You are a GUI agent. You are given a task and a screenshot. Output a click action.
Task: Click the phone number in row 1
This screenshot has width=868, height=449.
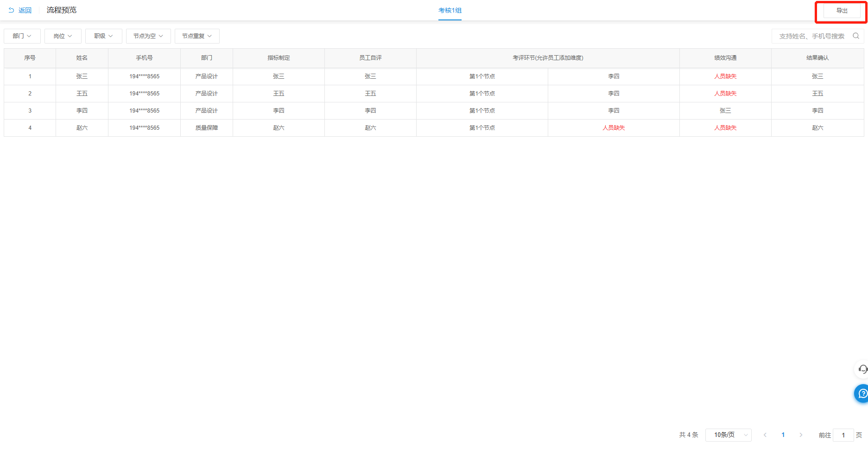click(145, 76)
